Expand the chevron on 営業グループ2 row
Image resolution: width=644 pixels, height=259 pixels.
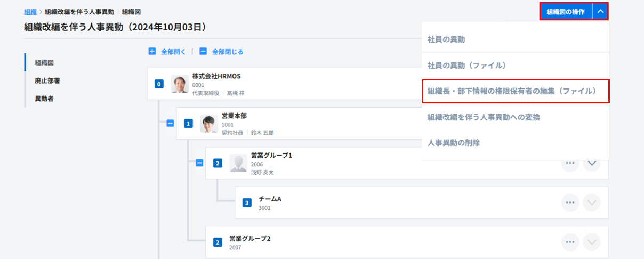592,242
